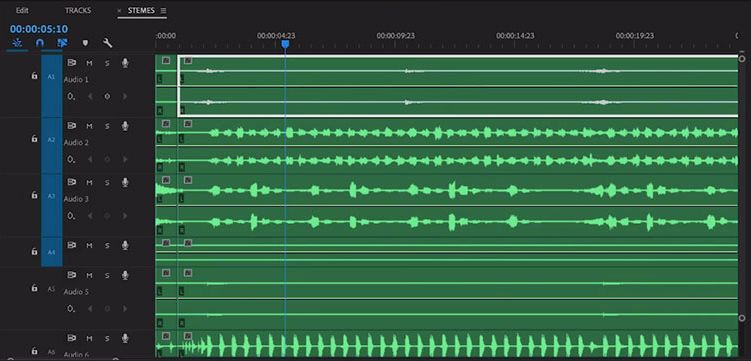The width and height of the screenshot is (751, 361).
Task: Select the Audio 2 waveform clip
Action: click(458, 145)
